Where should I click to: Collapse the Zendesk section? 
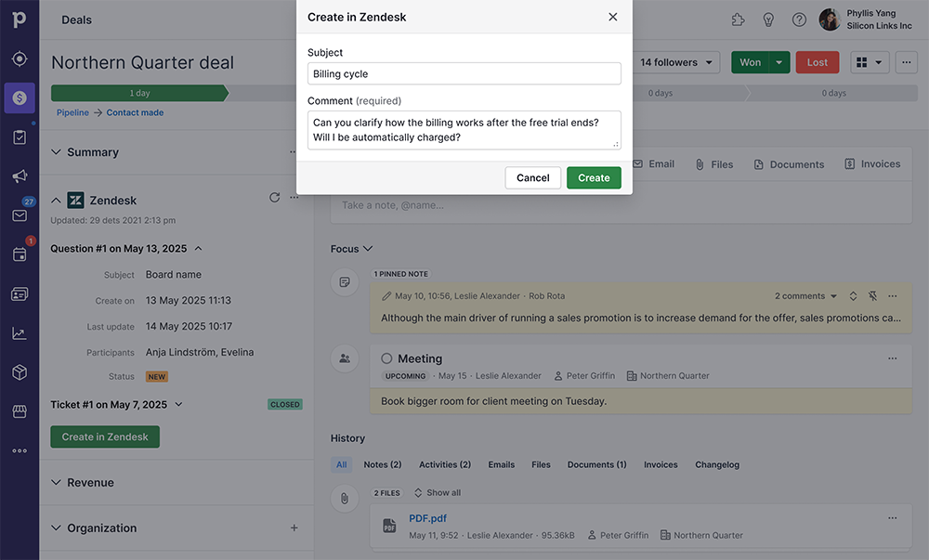click(56, 201)
